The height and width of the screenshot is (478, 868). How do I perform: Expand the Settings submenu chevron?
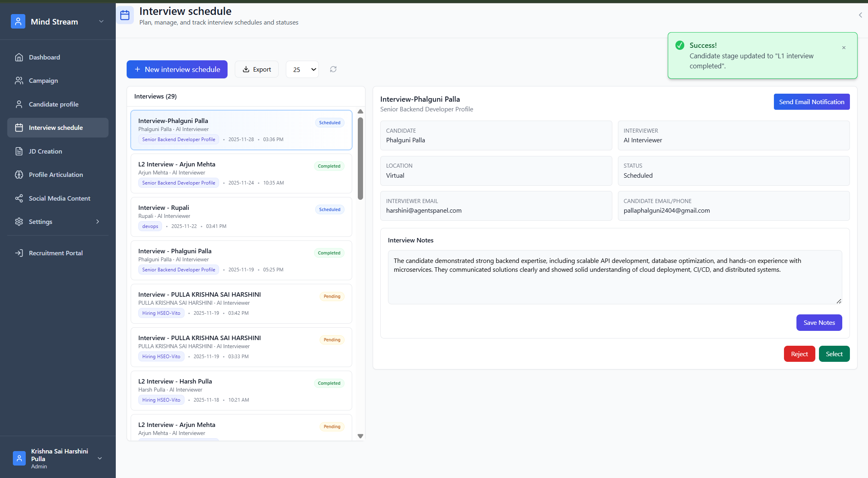97,222
